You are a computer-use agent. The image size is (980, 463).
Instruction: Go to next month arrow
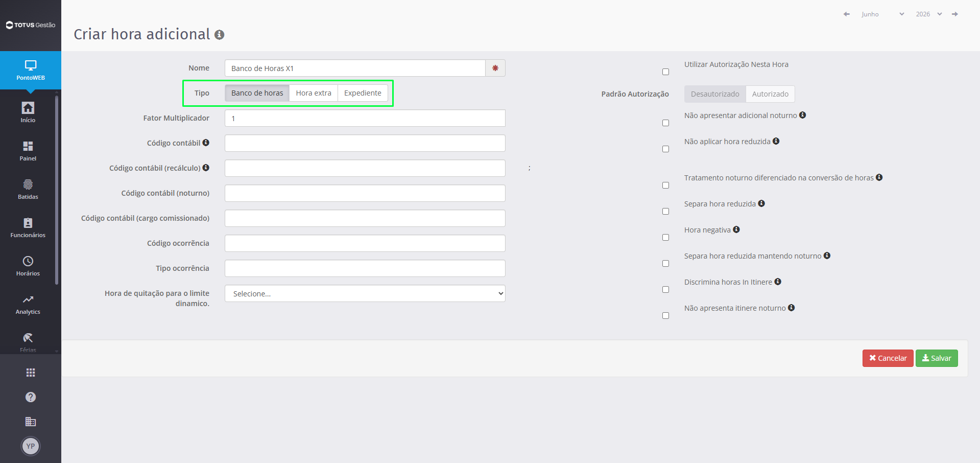tap(955, 14)
